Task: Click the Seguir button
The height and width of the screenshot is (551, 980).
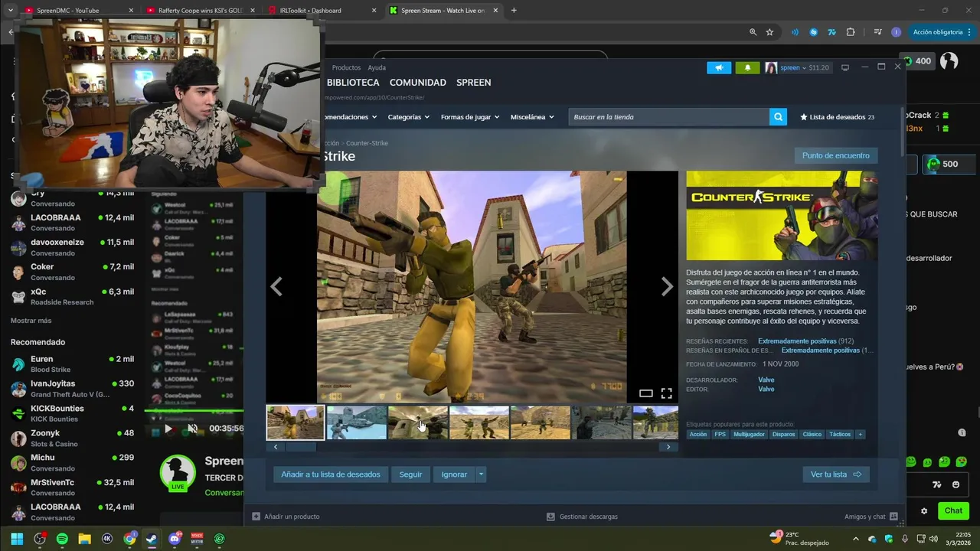Action: (x=410, y=474)
